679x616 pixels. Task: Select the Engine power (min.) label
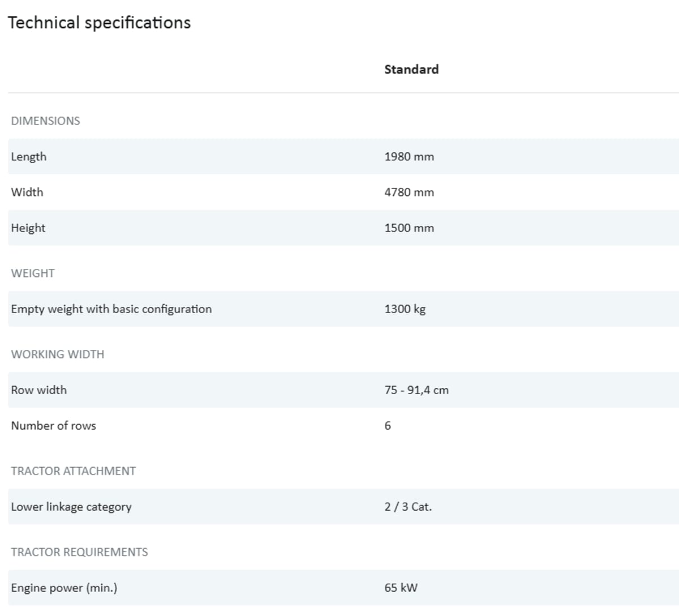[64, 587]
